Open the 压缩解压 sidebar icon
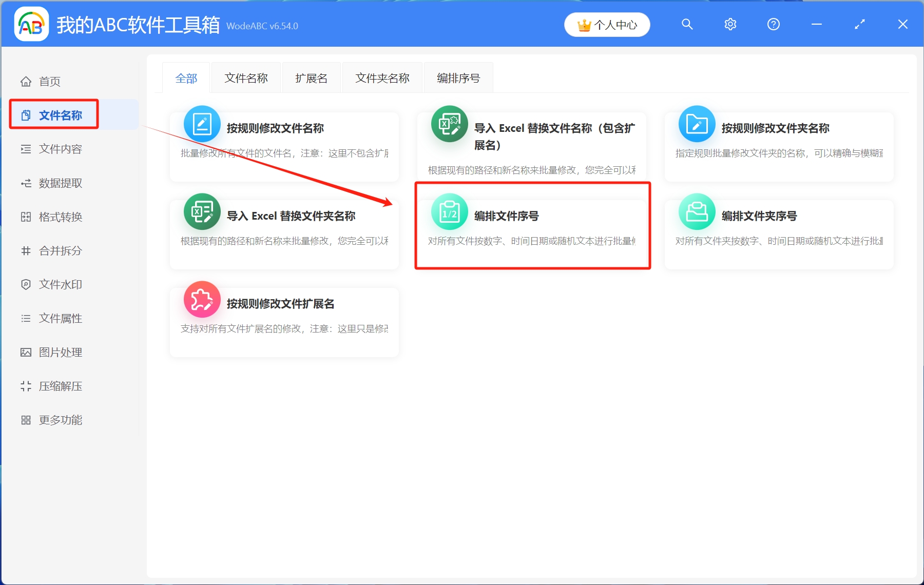The width and height of the screenshot is (924, 585). (x=26, y=386)
